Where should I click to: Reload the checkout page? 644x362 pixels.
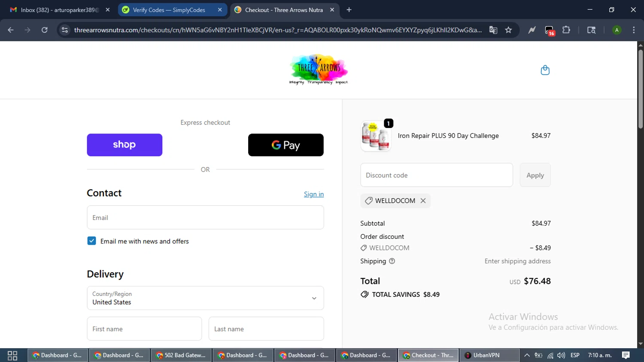pos(45,30)
